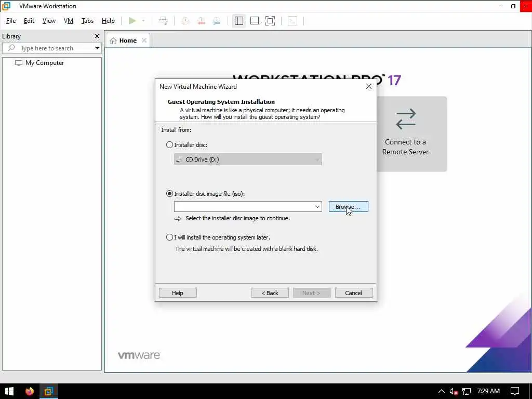Open the Windows Start menu
The image size is (532, 399).
[x=9, y=391]
